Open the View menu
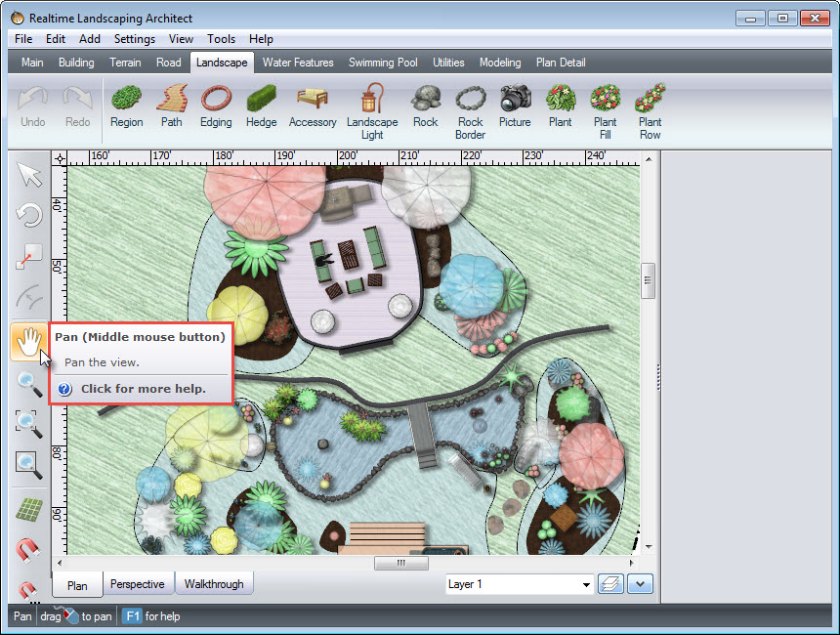 (181, 39)
